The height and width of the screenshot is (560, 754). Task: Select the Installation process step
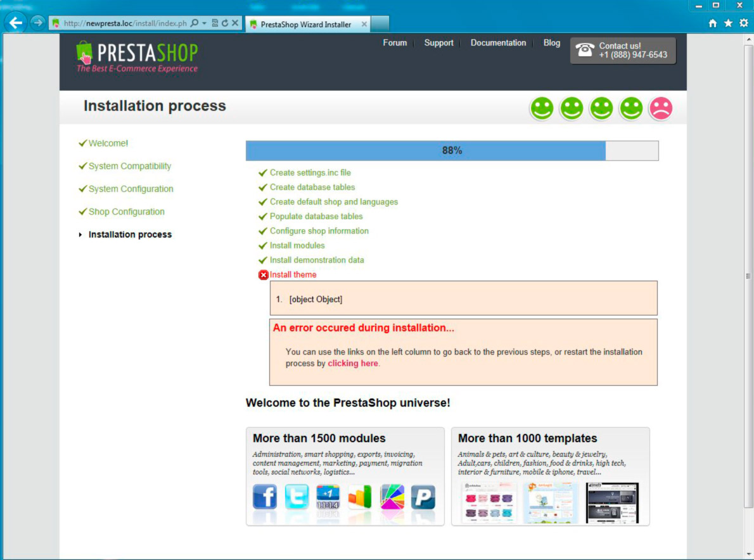130,234
